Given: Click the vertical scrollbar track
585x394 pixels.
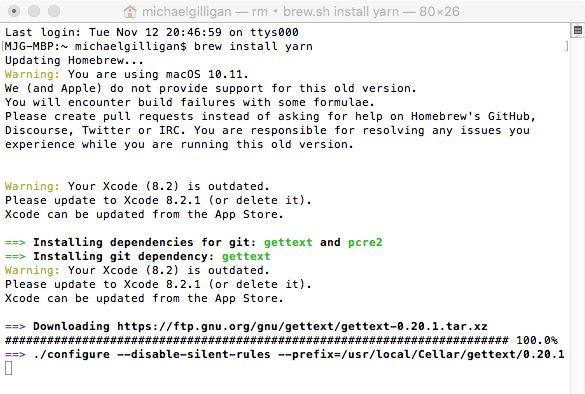Looking at the screenshot, I should [x=578, y=213].
